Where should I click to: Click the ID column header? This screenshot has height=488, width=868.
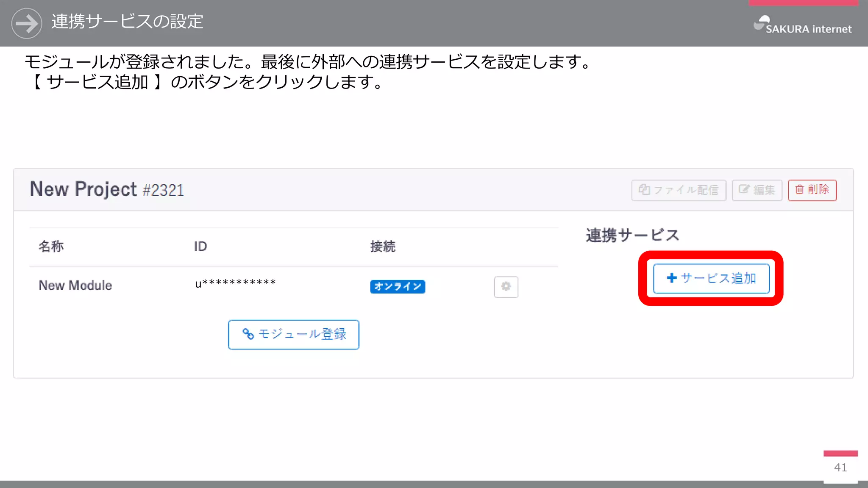click(x=200, y=246)
